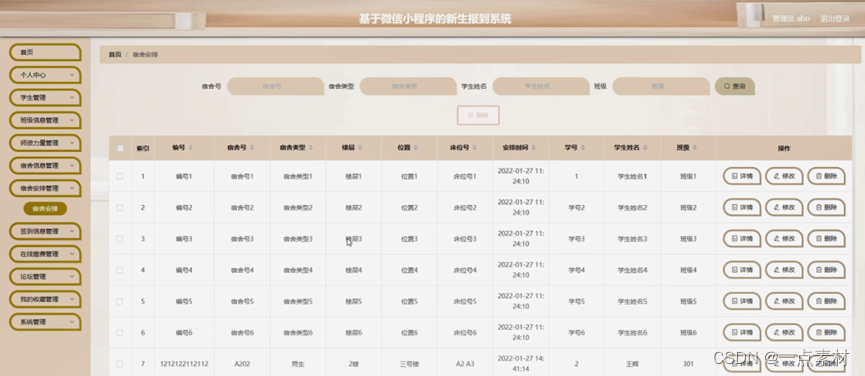Select the 王辉 student name cell

[632, 364]
